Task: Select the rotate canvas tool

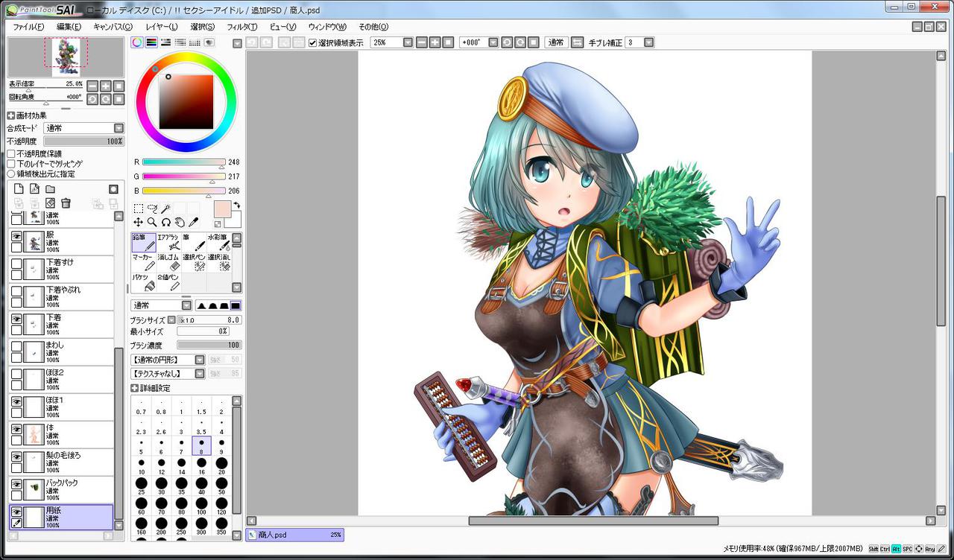Action: tap(165, 222)
